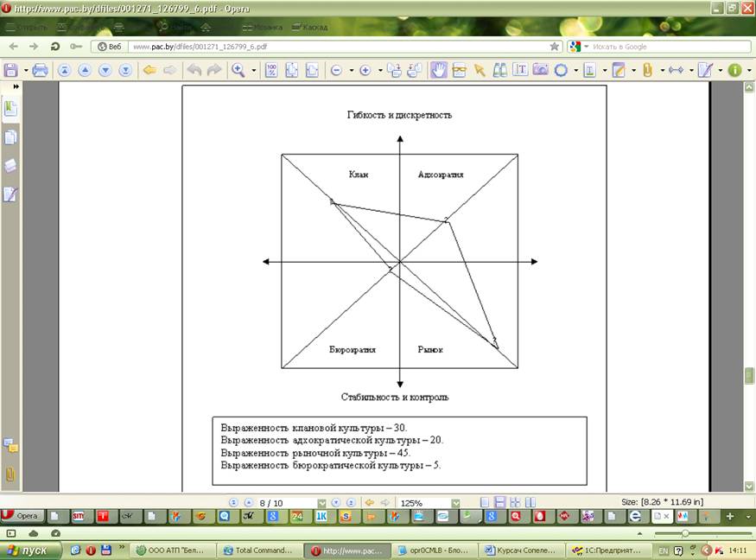The image size is (756, 560).
Task: Click the Save PDF icon
Action: [x=12, y=71]
